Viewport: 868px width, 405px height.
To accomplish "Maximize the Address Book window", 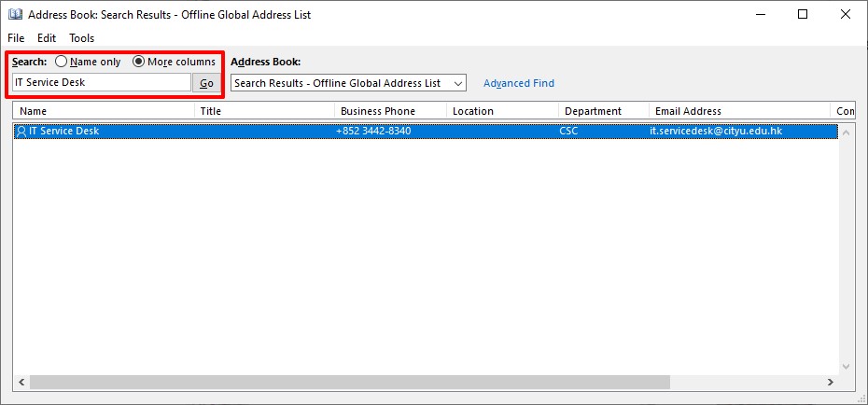I will (x=803, y=14).
